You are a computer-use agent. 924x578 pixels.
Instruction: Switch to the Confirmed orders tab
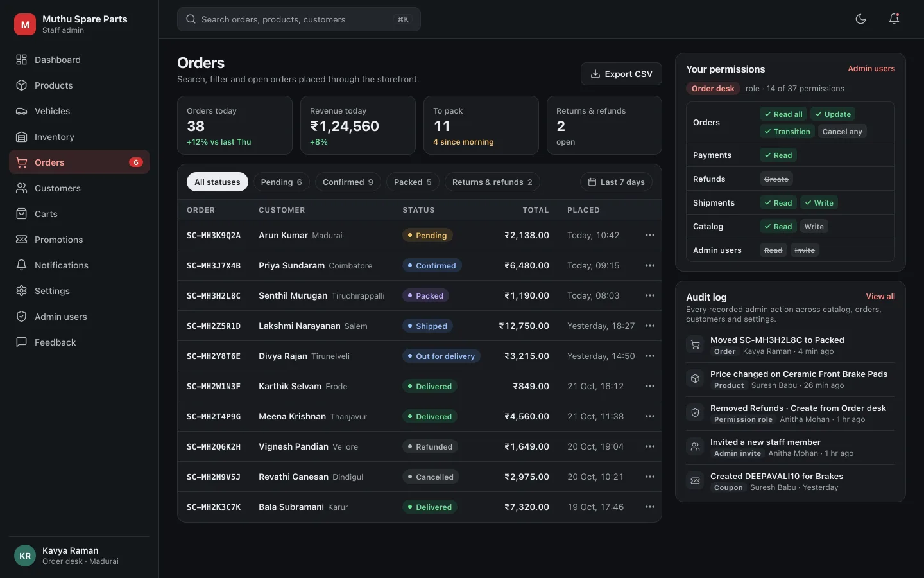(x=348, y=182)
